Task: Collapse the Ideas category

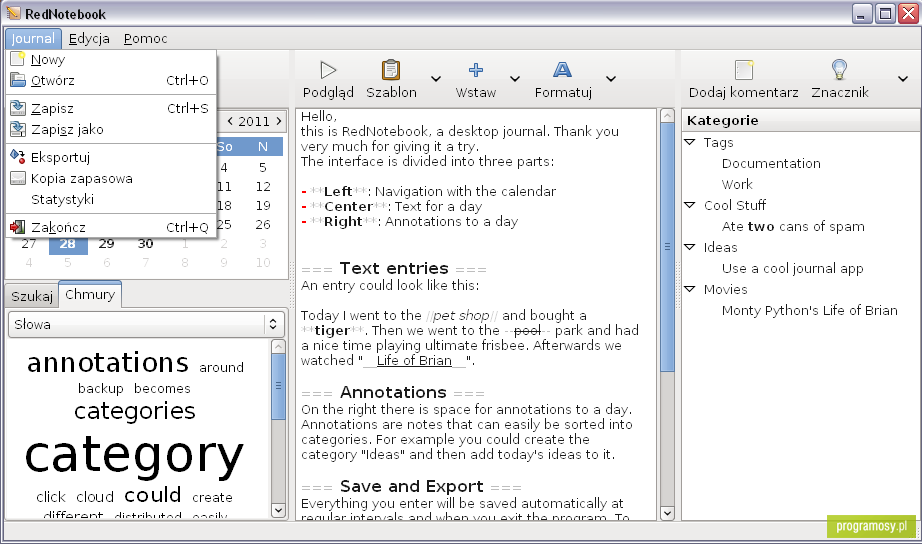Action: click(x=690, y=247)
